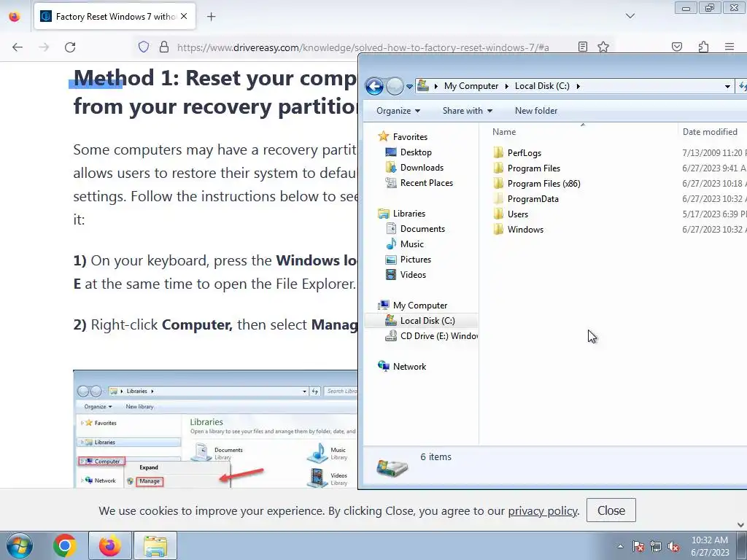Select the Factory Reset Windows 7 tab
This screenshot has height=560, width=747.
click(x=115, y=17)
